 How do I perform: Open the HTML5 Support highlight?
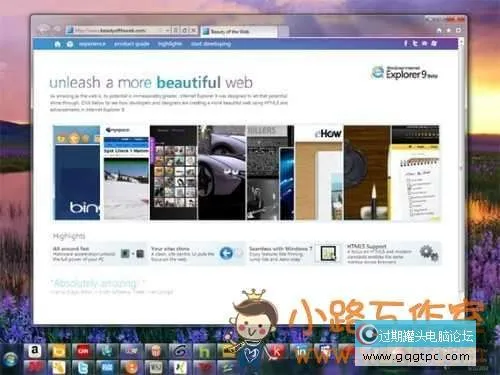click(x=393, y=254)
